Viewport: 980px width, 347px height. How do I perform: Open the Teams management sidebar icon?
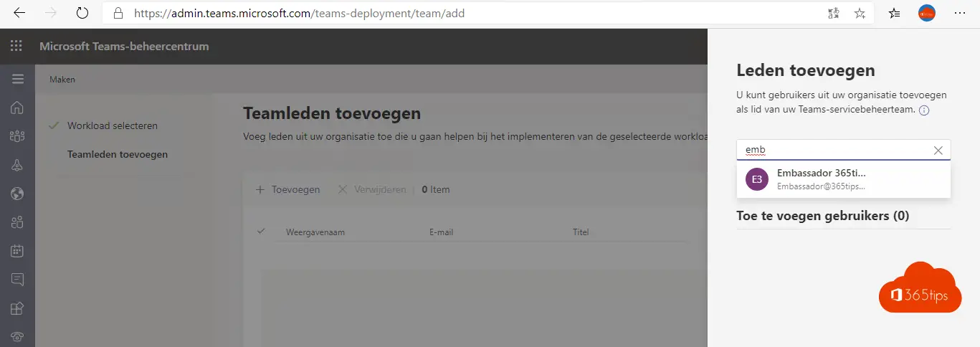tap(17, 136)
